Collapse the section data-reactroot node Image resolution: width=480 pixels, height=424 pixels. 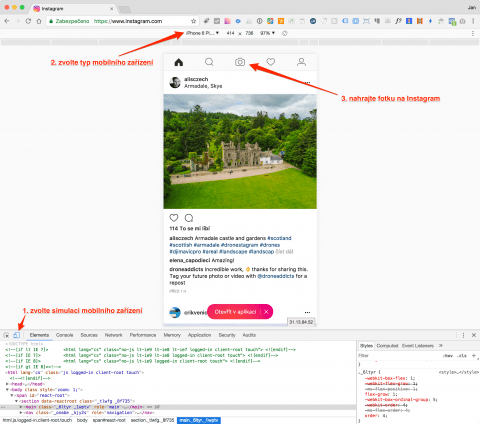point(16,401)
